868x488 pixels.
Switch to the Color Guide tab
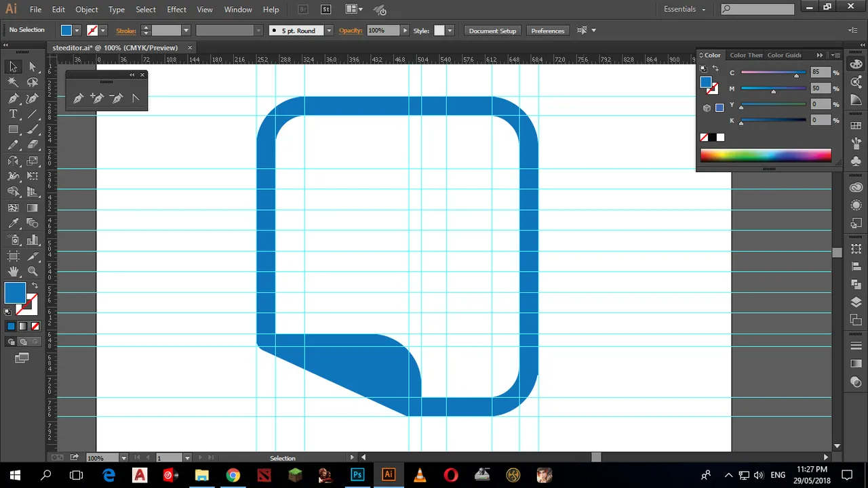[785, 55]
